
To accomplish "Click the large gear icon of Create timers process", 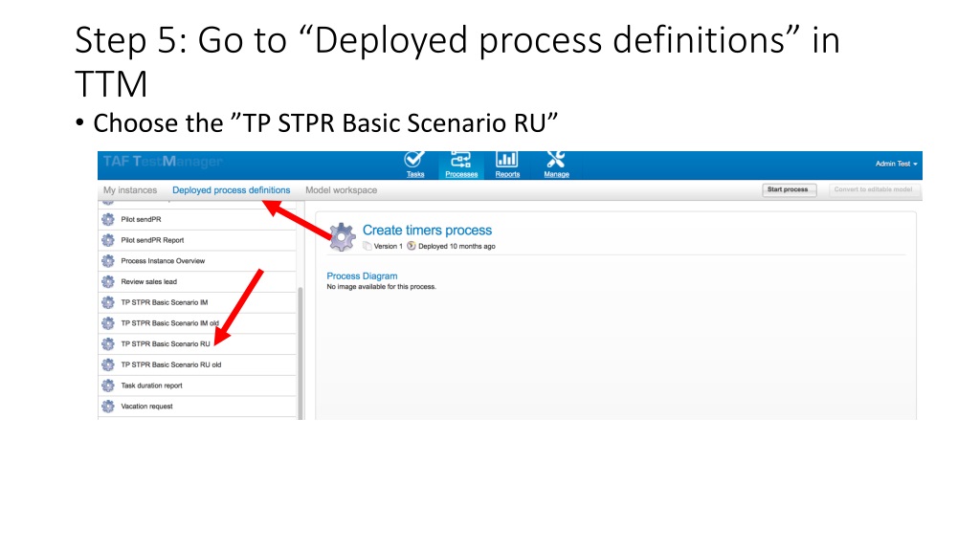I will pos(342,237).
